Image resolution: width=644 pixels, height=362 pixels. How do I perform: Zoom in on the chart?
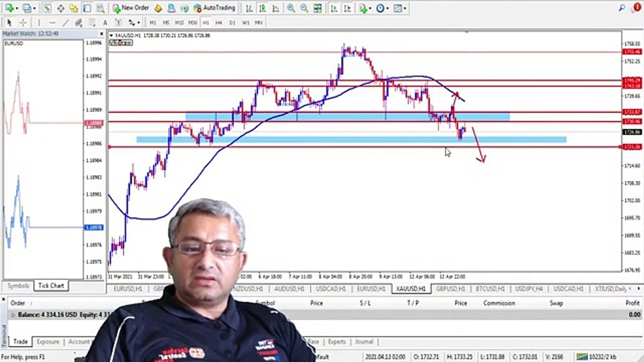291,8
